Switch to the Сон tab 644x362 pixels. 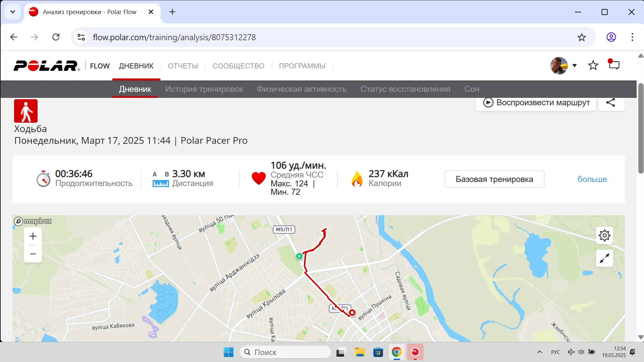472,89
